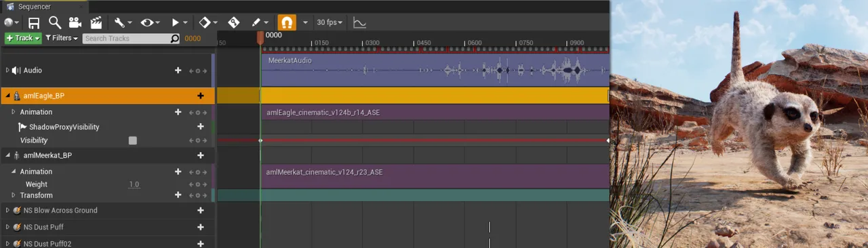Viewport: 868px width, 248px height.
Task: Click the meerkat viewport preview
Action: pyautogui.click(x=738, y=124)
